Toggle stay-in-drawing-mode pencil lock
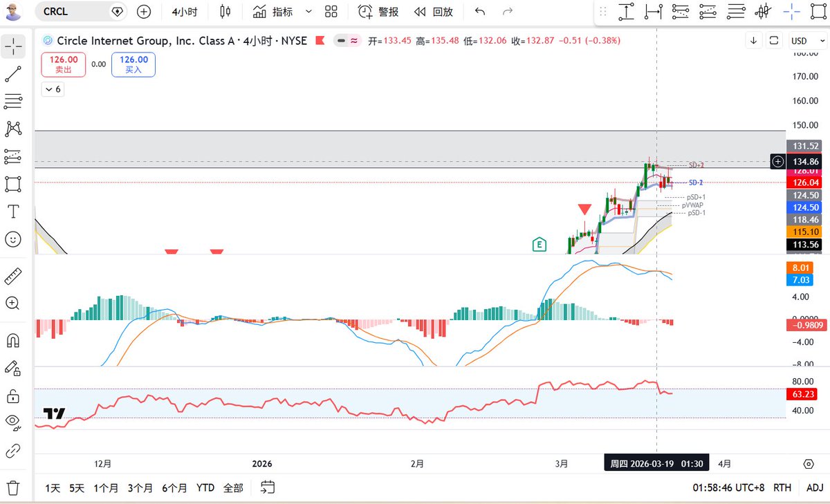830x504 pixels. (x=12, y=368)
